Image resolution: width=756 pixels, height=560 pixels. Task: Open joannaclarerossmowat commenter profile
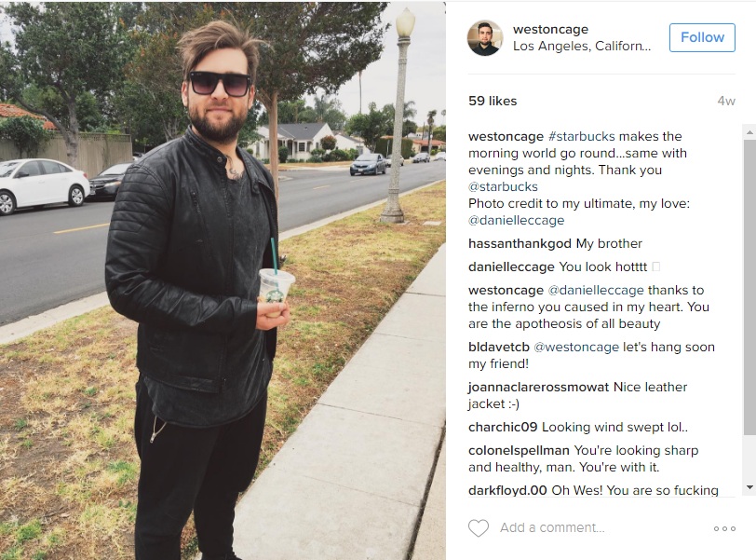pos(538,388)
